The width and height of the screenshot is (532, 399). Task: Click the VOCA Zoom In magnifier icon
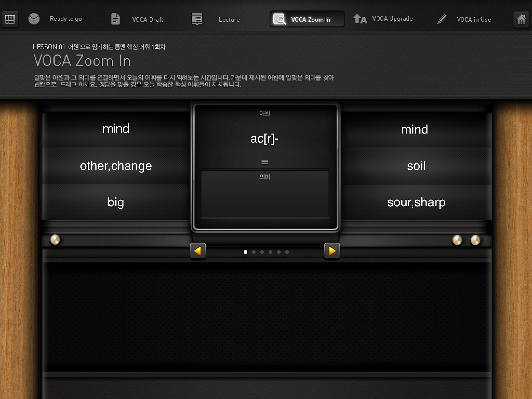point(280,19)
